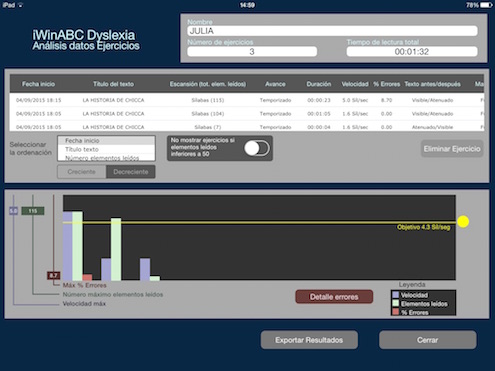Open Detalle errores
This screenshot has width=495, height=371.
(334, 297)
